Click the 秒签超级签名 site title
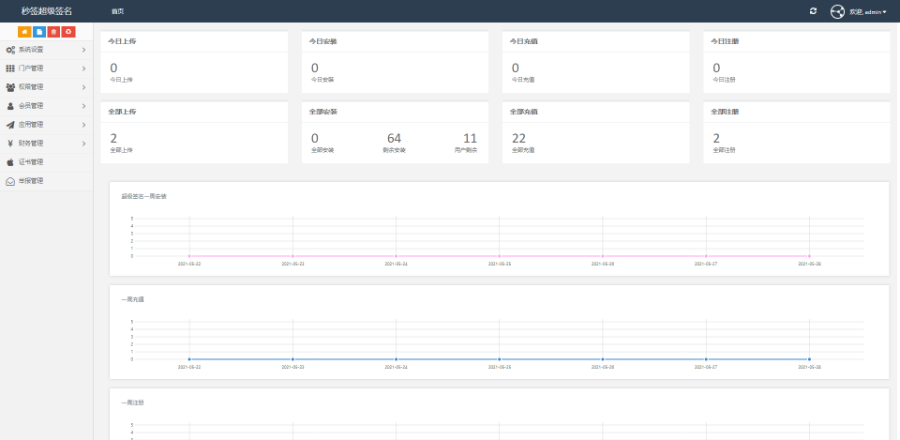The width and height of the screenshot is (900, 440). 46,11
